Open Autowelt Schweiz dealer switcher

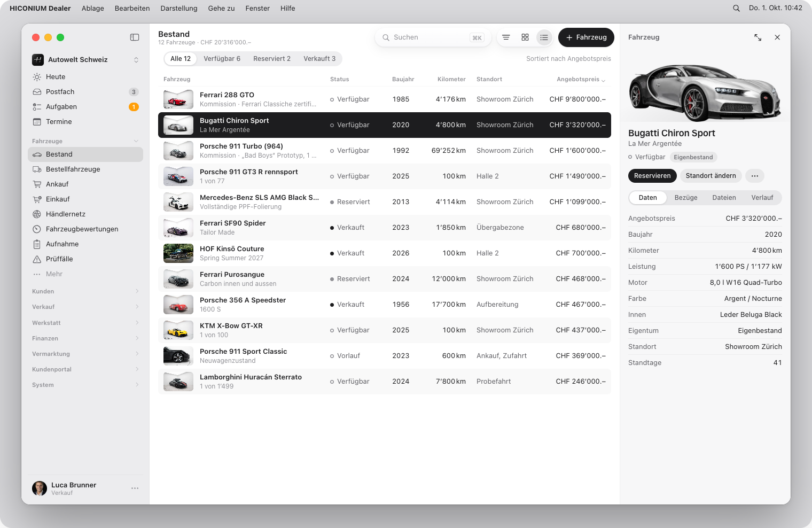click(85, 60)
